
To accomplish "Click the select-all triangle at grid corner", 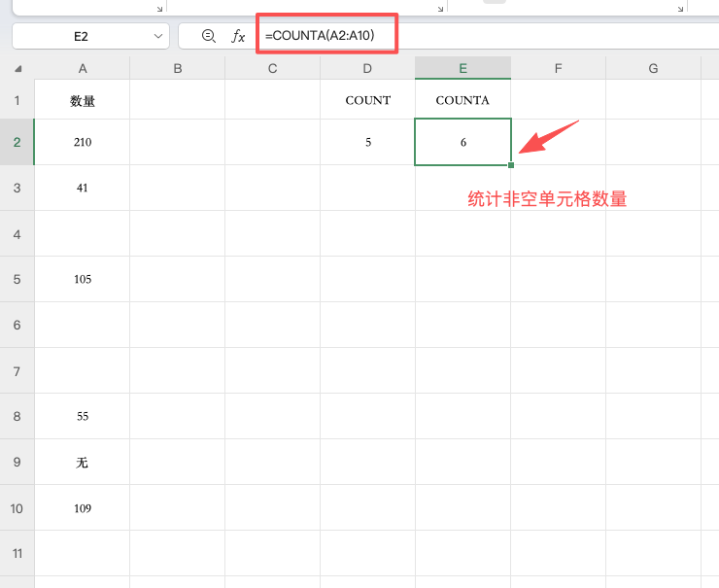I will (x=17, y=69).
